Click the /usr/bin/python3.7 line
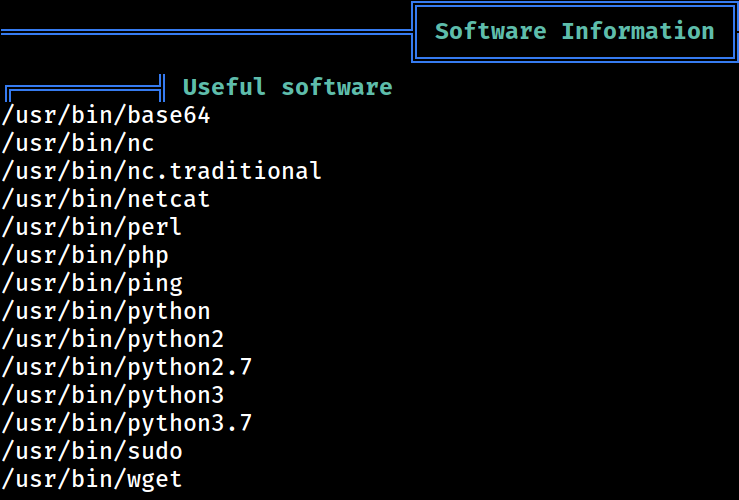This screenshot has width=739, height=500. click(x=127, y=424)
